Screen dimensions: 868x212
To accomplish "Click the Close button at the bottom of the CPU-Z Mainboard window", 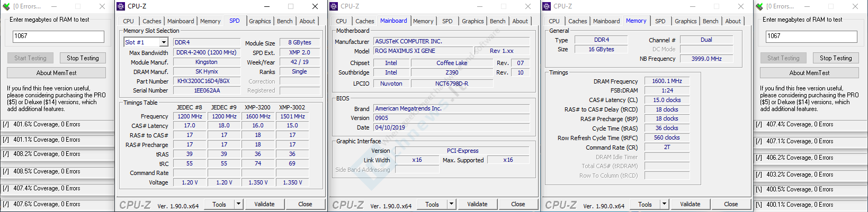I will tap(518, 204).
